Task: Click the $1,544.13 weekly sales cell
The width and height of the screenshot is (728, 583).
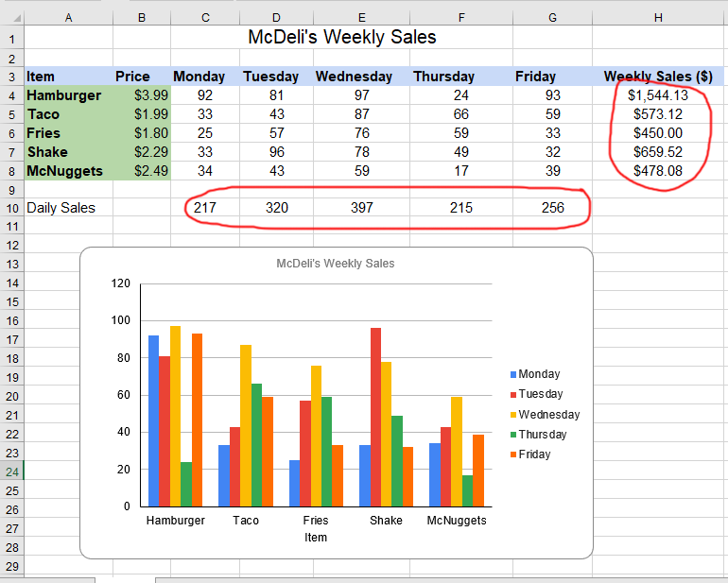Action: [x=659, y=95]
